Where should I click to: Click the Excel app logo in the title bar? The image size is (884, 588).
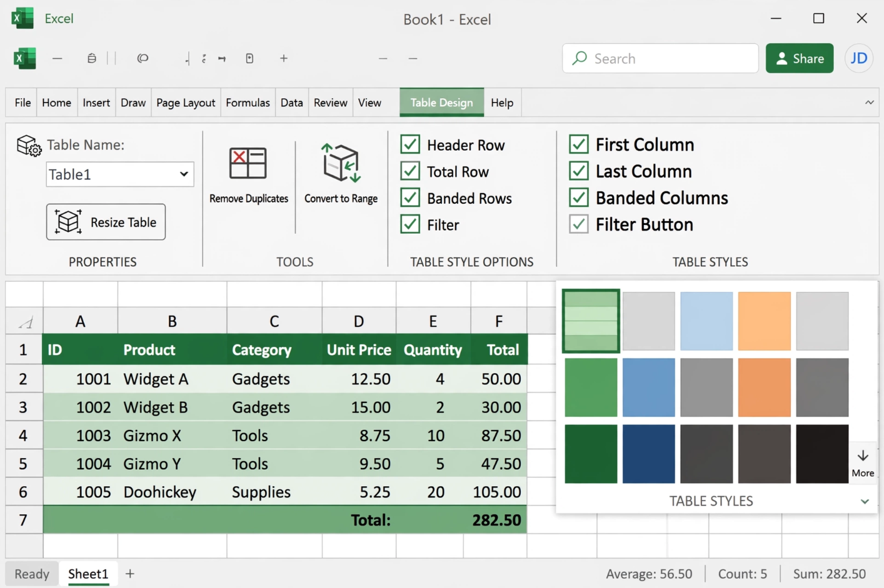click(x=23, y=18)
